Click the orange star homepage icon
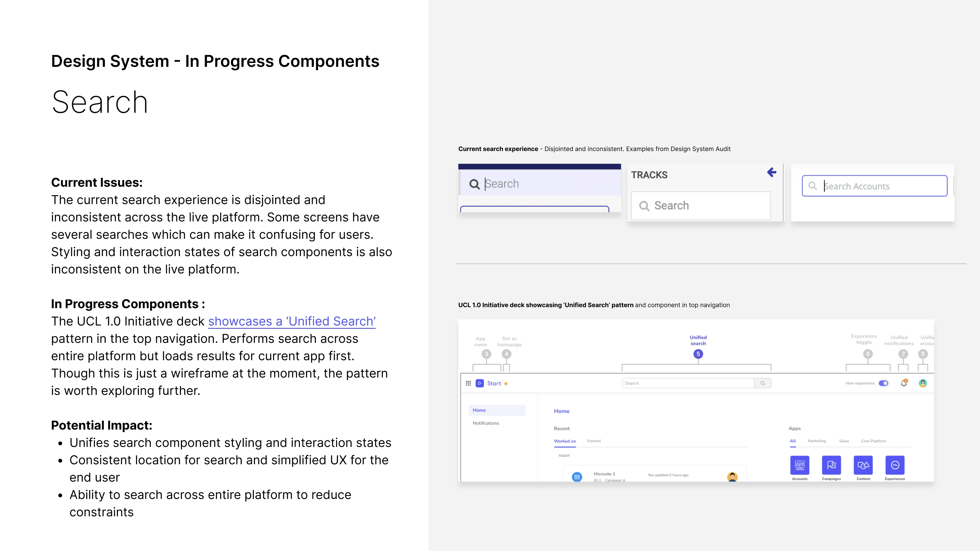The image size is (980, 551). pos(506,384)
